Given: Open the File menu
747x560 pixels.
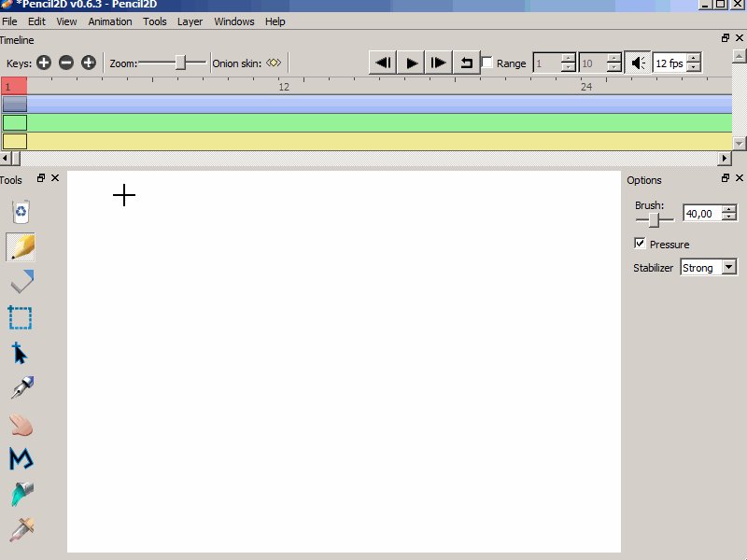Looking at the screenshot, I should click(9, 21).
